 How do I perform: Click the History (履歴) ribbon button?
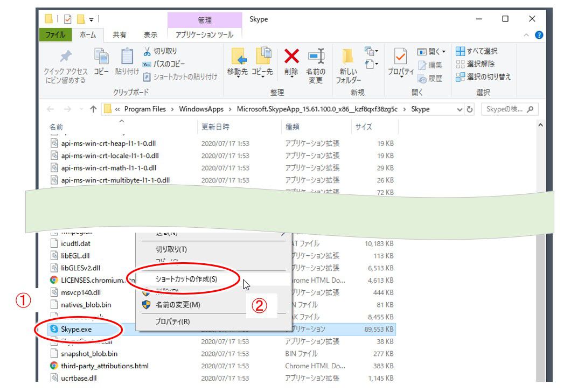point(430,79)
